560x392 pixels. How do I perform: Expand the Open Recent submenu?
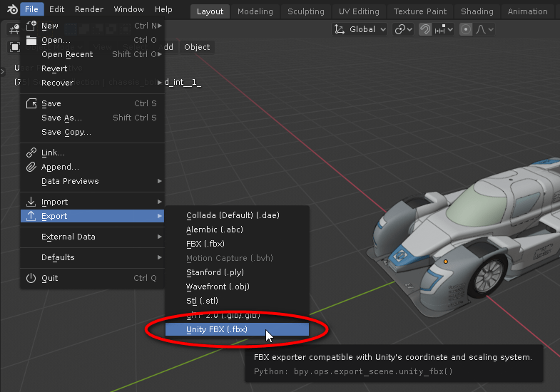pos(93,54)
